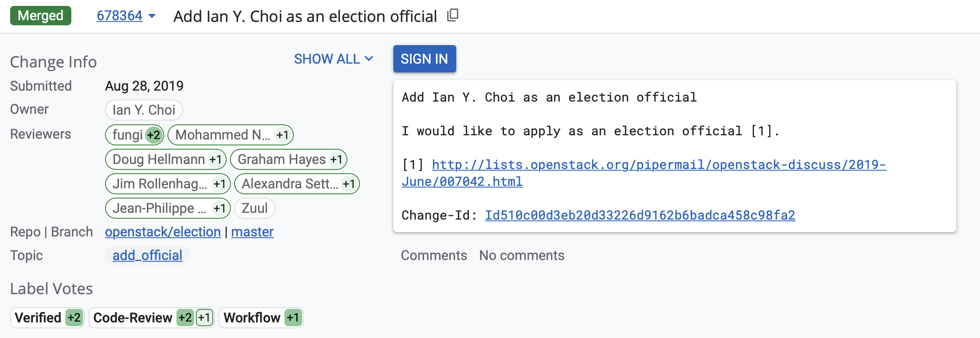Click the Graham Hayes reviewer chip
Image resolution: width=980 pixels, height=338 pixels.
pyautogui.click(x=282, y=159)
